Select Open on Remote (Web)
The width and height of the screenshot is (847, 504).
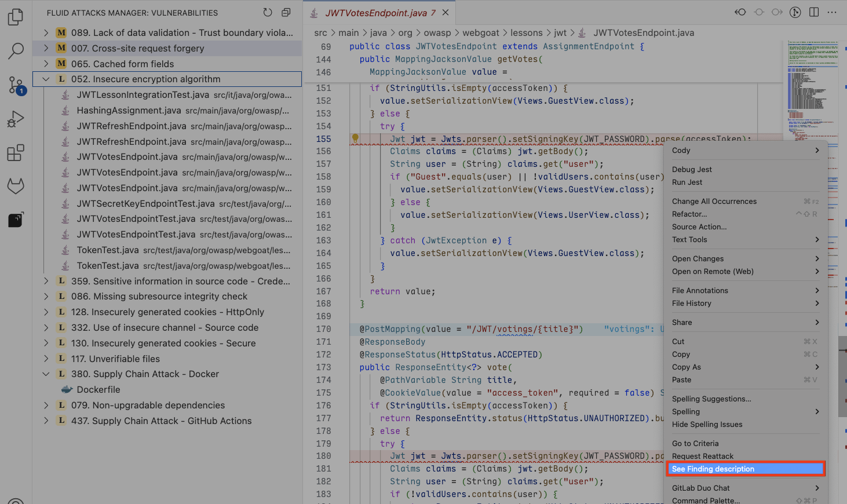pos(746,271)
